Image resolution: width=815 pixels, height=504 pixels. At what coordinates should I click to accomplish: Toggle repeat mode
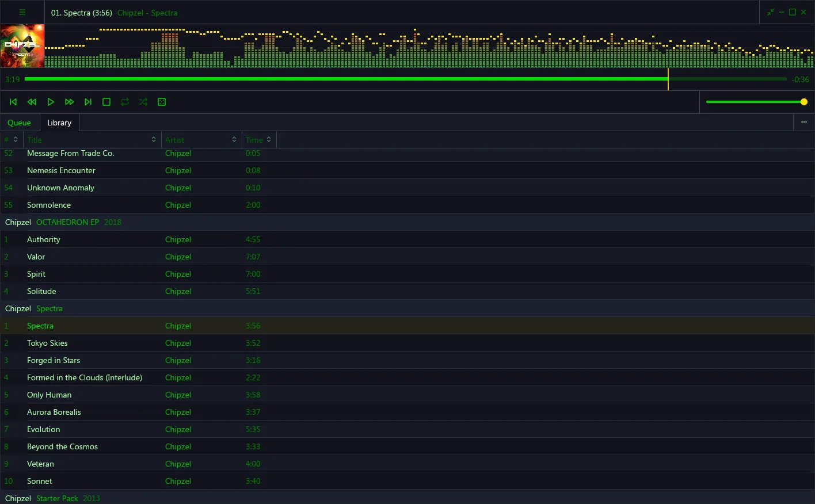tap(125, 102)
